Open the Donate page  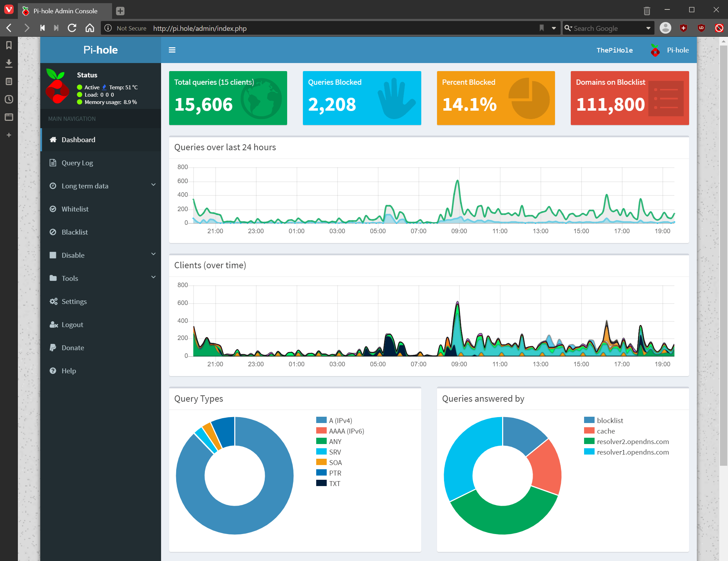click(72, 347)
